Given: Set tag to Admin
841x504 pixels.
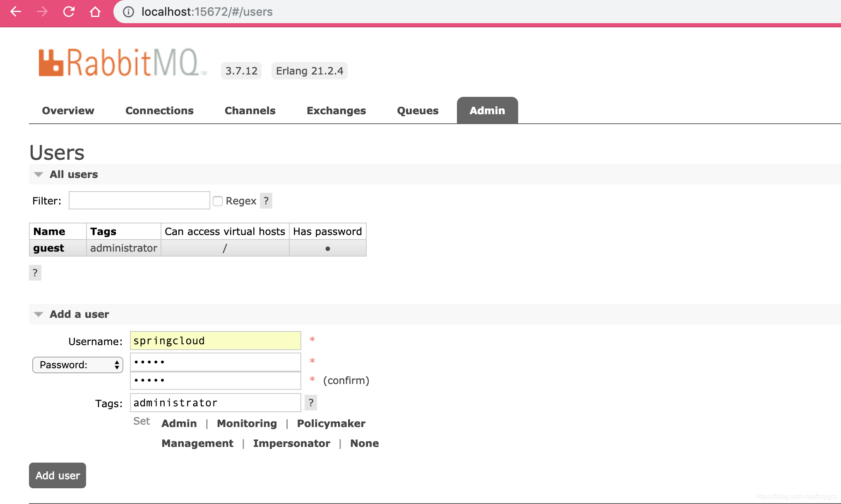Looking at the screenshot, I should pos(179,423).
